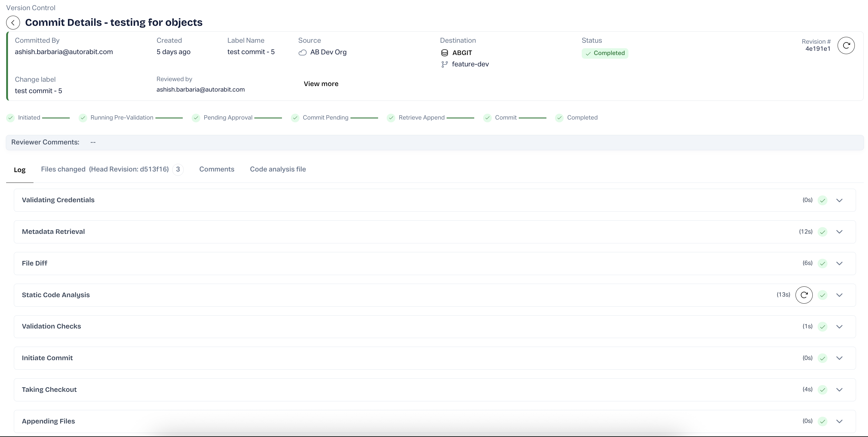Viewport: 868px width, 437px height.
Task: Click the AB Dev Org cloud icon
Action: click(x=302, y=53)
